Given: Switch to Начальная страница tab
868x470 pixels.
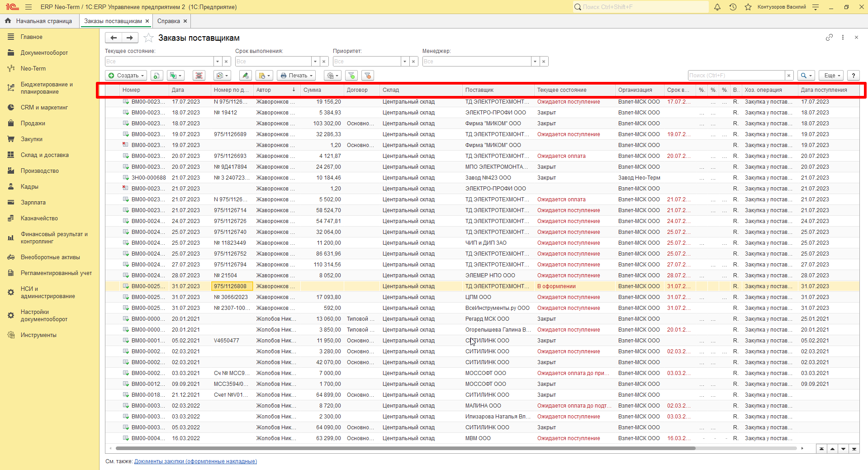Looking at the screenshot, I should (x=44, y=21).
